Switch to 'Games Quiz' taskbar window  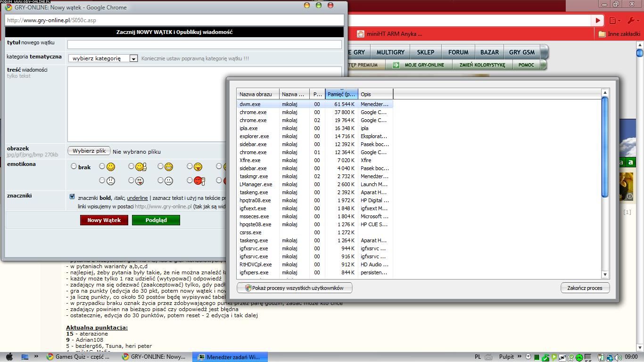coord(78,357)
